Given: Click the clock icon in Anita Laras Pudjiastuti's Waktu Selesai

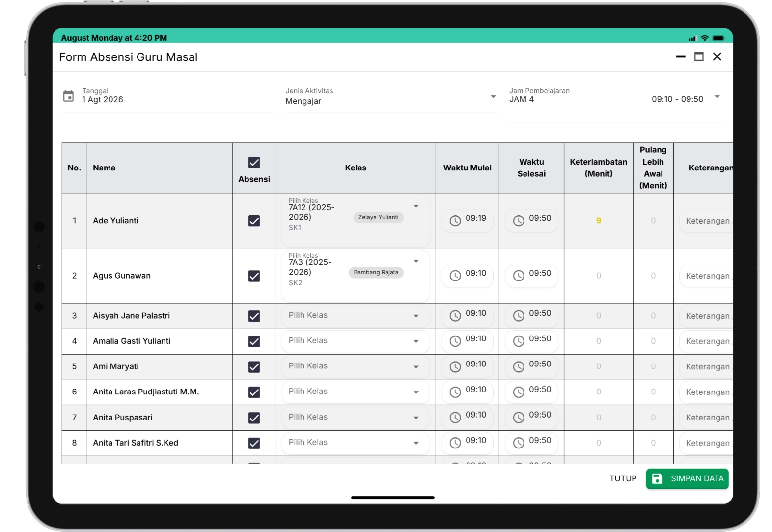Looking at the screenshot, I should 519,392.
